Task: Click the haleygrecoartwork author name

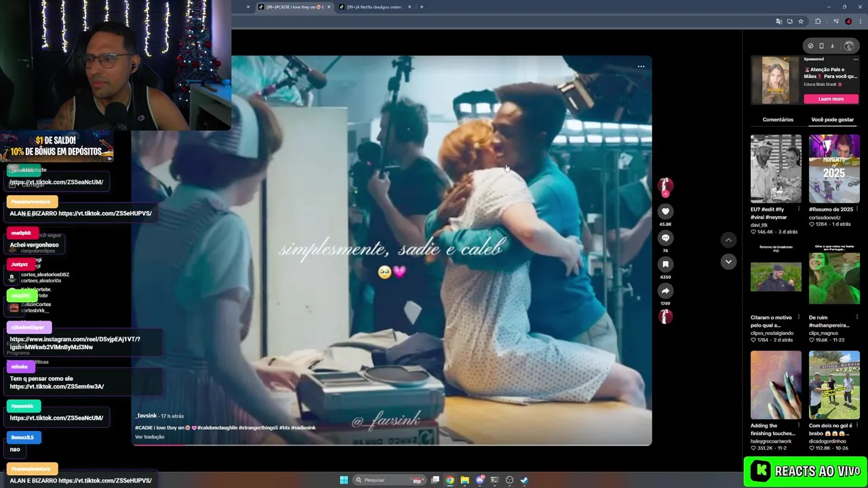Action: click(771, 441)
